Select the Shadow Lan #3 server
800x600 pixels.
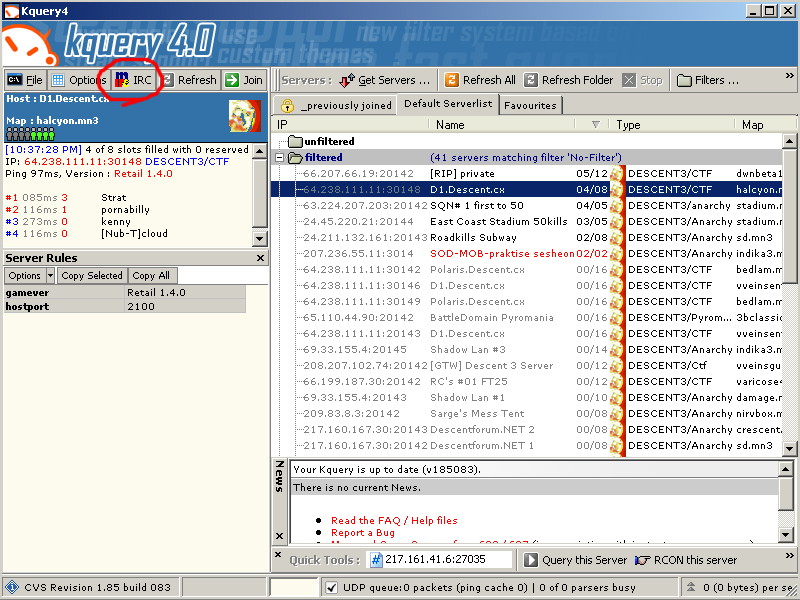point(527,349)
